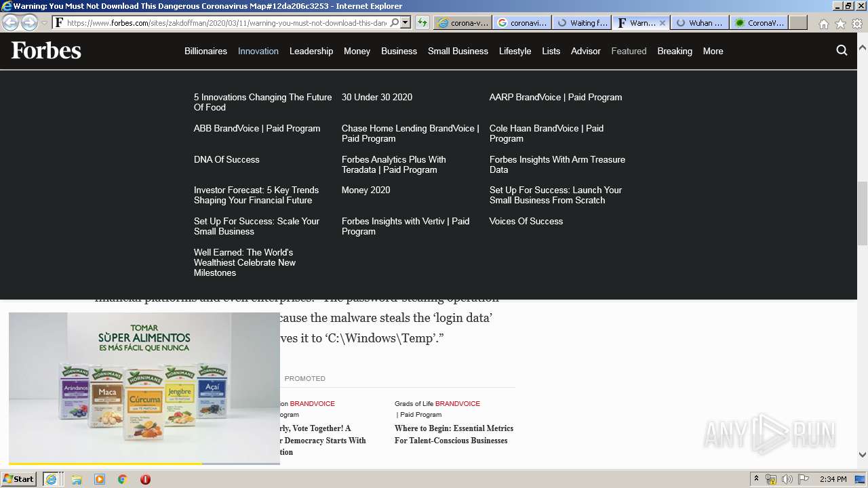
Task: Click the Forbes logo
Action: [46, 51]
